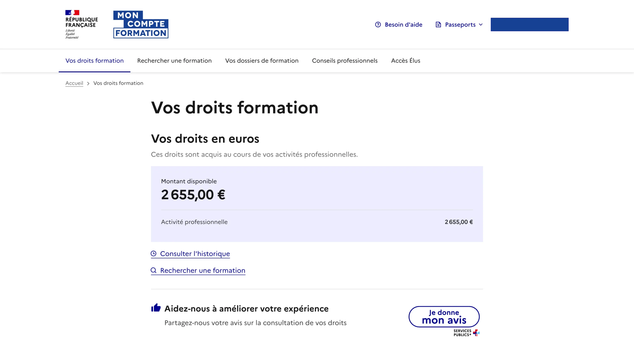The image size is (634, 364).
Task: Click the Je donne mon avis button
Action: [444, 317]
